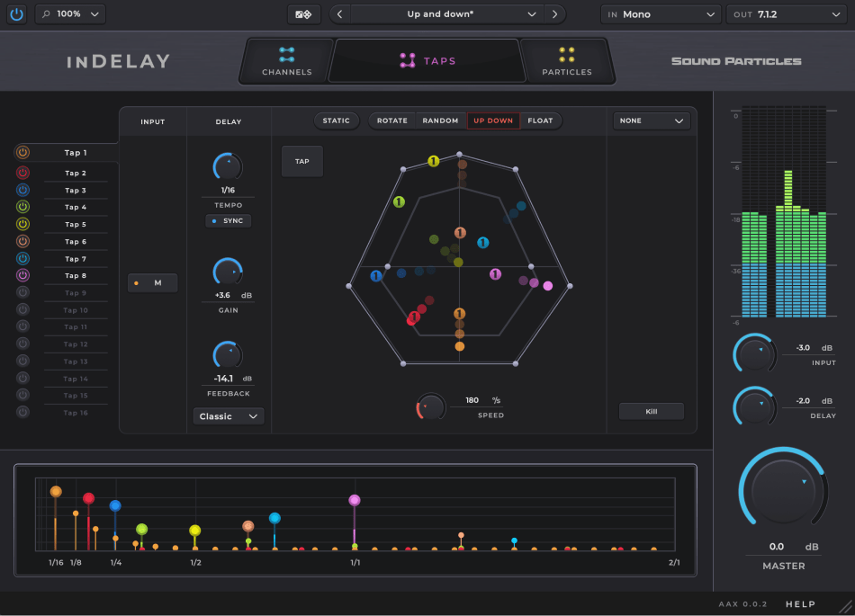Select Tap 10 in the tap list
Viewport: 855px width, 616px height.
(76, 310)
